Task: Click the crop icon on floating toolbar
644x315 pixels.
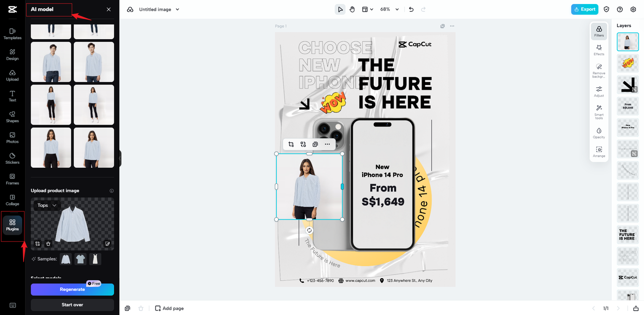Action: click(x=291, y=144)
